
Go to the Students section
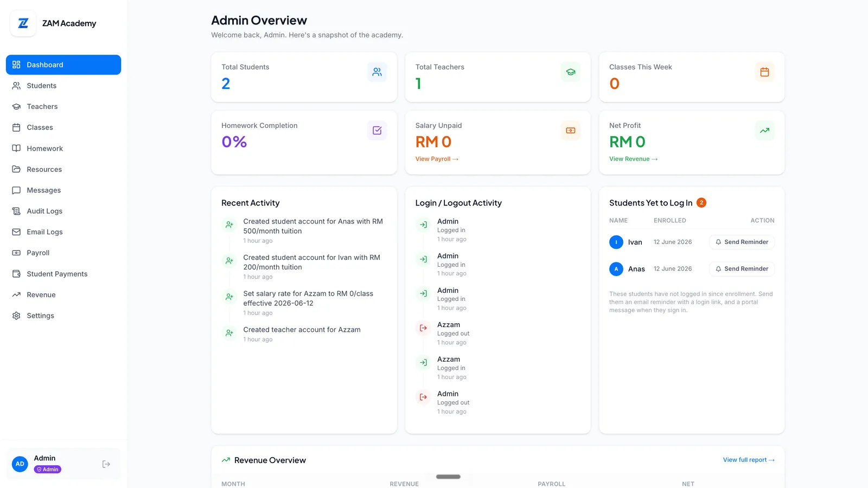(63, 86)
